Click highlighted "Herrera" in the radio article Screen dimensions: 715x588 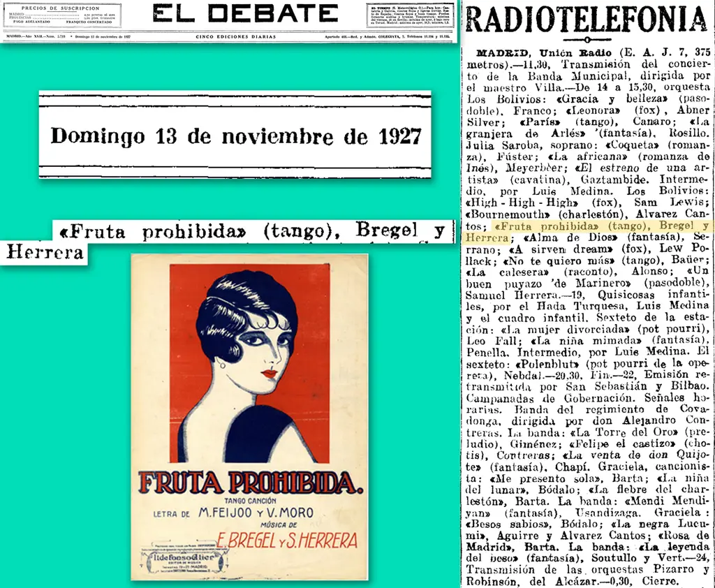(487, 237)
